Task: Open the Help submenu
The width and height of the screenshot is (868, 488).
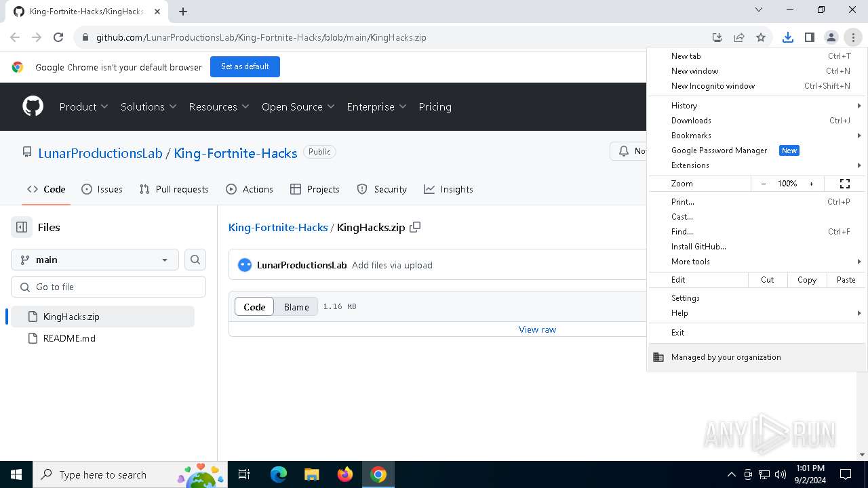Action: (757, 313)
